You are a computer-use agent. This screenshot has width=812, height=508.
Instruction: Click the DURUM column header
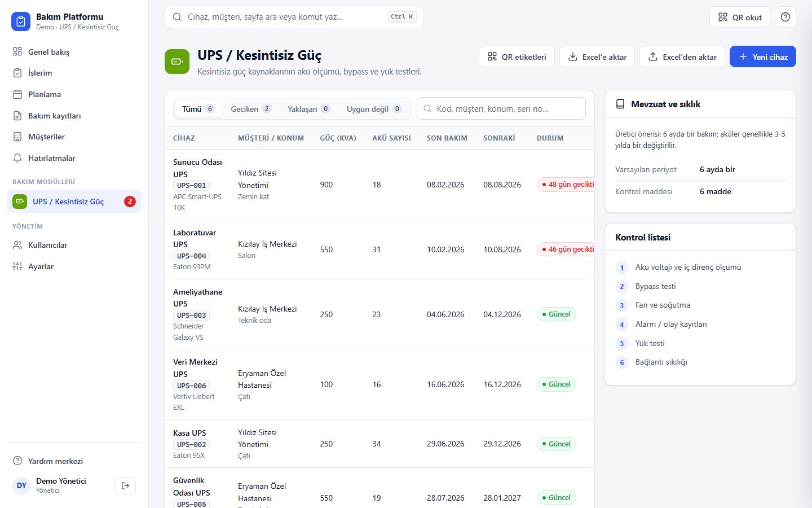point(550,138)
